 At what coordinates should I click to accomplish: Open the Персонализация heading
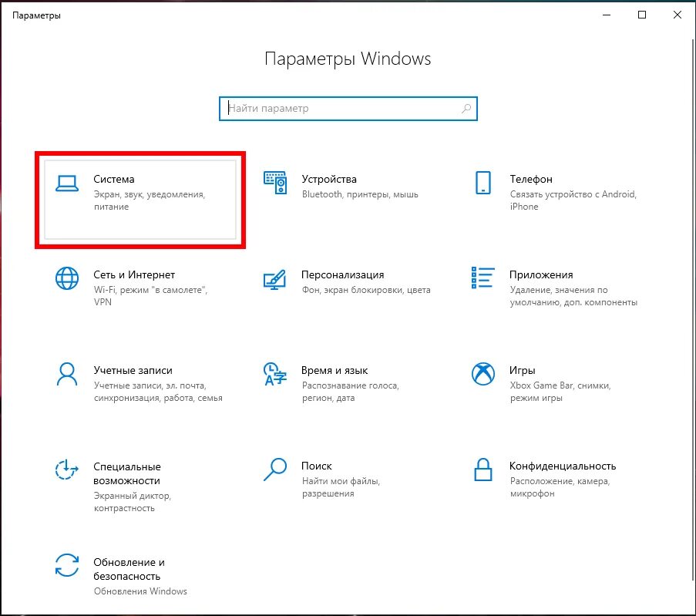[x=343, y=274]
